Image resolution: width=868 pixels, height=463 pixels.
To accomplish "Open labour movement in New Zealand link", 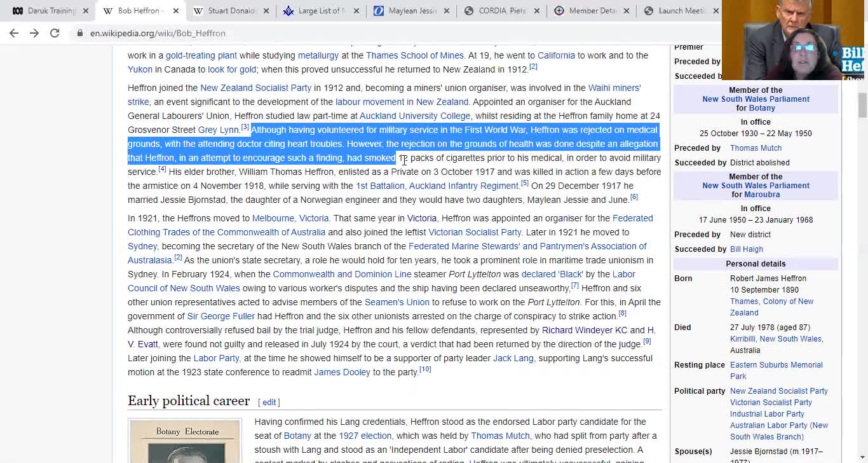I will coord(402,102).
